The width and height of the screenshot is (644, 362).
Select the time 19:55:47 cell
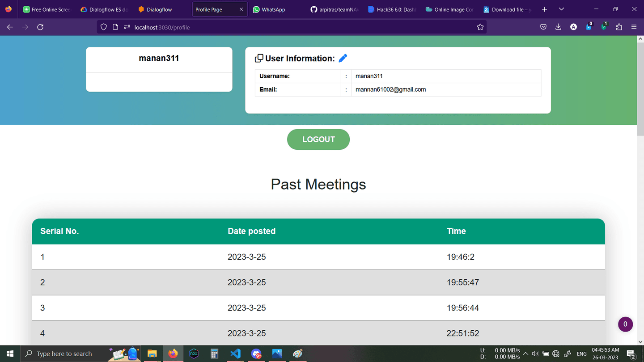tap(463, 282)
